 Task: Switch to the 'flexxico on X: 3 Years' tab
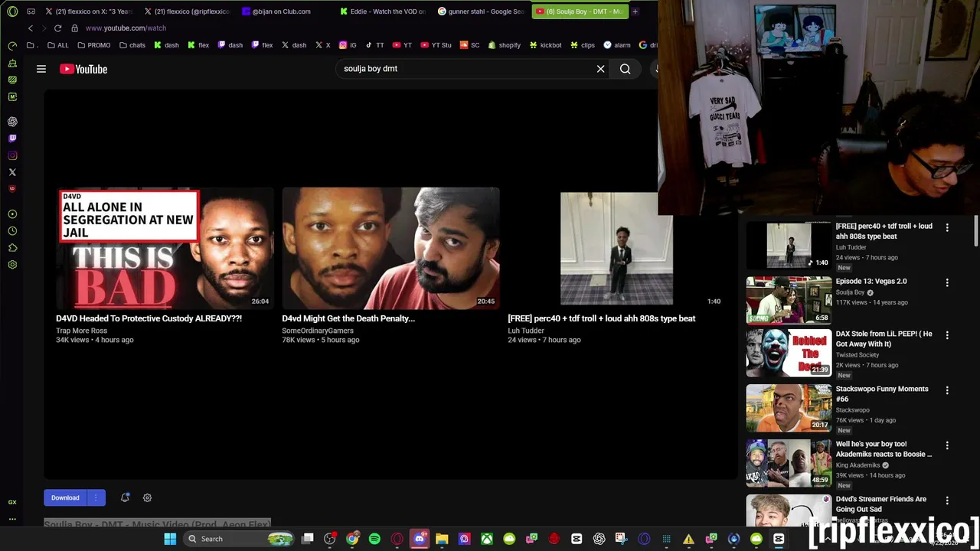[x=90, y=11]
